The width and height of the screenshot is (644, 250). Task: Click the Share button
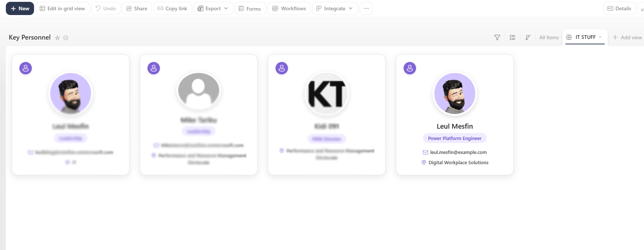137,8
